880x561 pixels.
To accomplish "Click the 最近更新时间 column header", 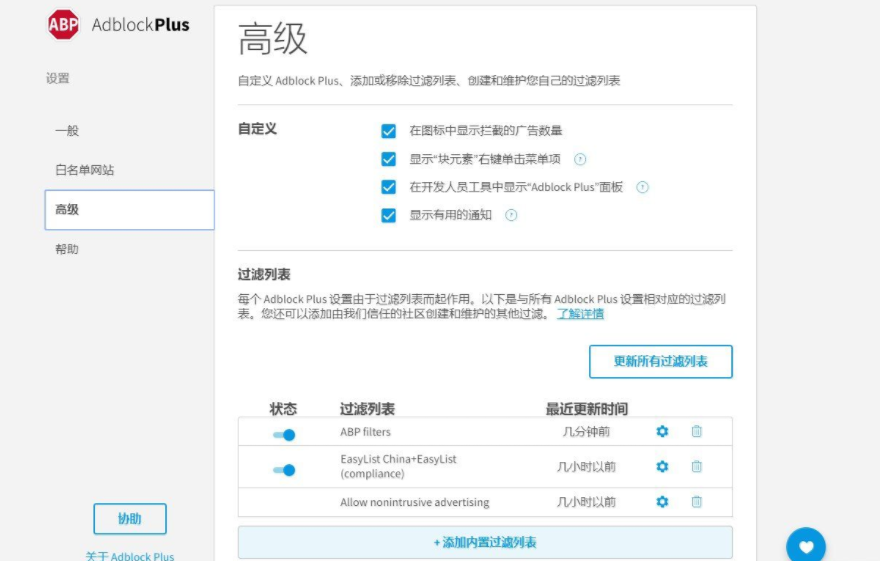I will 586,409.
